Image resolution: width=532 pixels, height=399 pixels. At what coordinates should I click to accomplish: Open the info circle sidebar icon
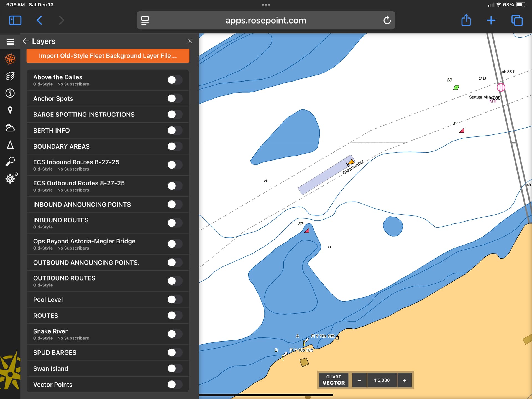[x=10, y=93]
